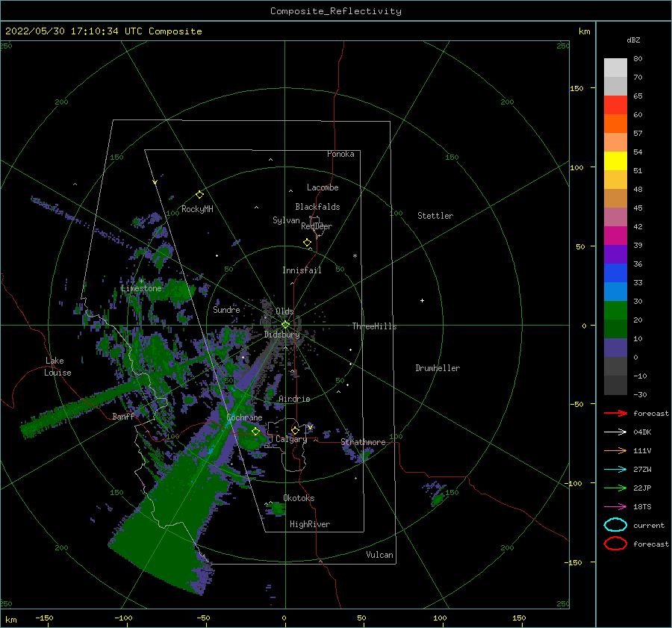Click the cyan 'current' ellipse legend icon
This screenshot has width=672, height=628.
point(615,525)
